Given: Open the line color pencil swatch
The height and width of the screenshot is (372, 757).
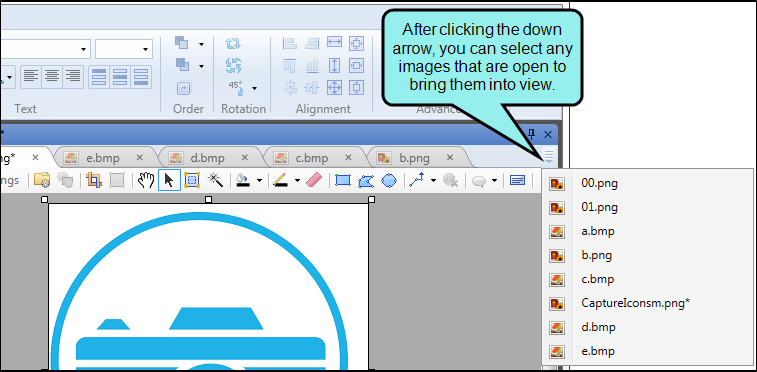Looking at the screenshot, I should (280, 180).
